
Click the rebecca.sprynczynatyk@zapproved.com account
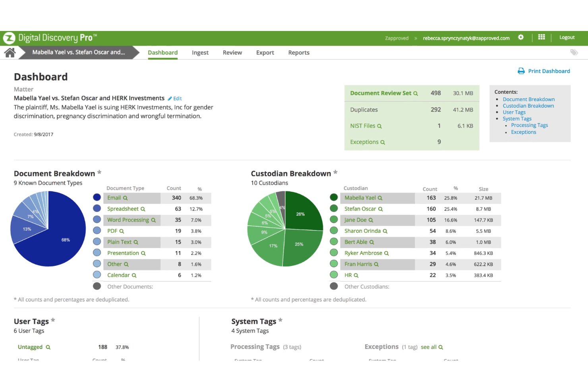(x=466, y=38)
